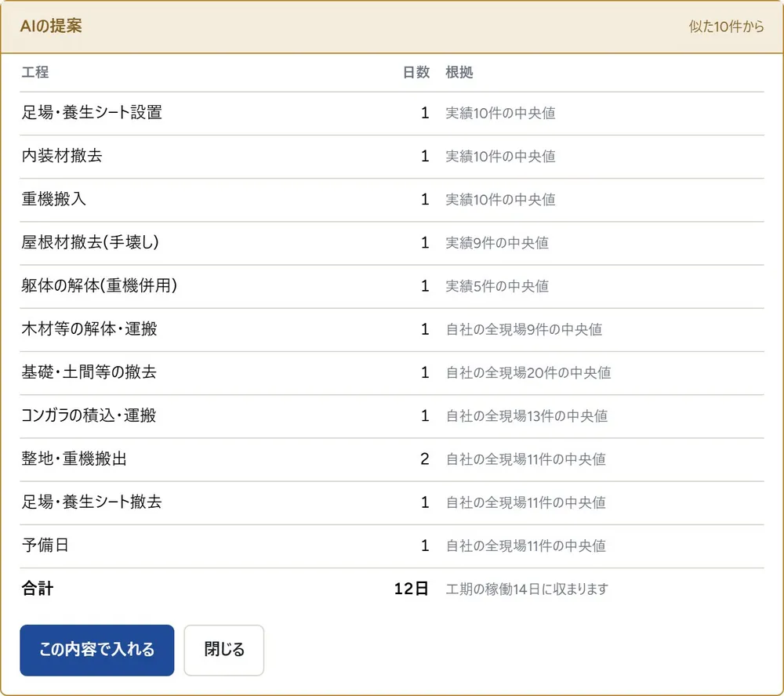
Task: Click 躯体の解体(重機併用) process name
Action: (x=99, y=285)
